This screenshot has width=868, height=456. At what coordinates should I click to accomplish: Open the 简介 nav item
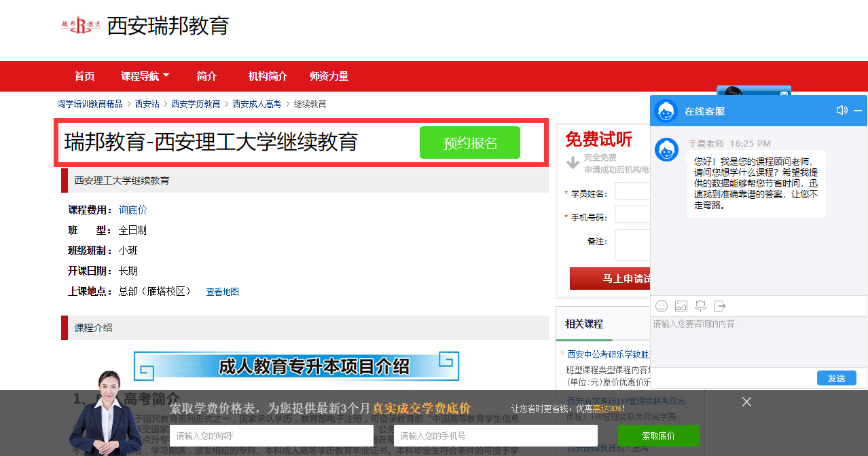click(x=206, y=76)
